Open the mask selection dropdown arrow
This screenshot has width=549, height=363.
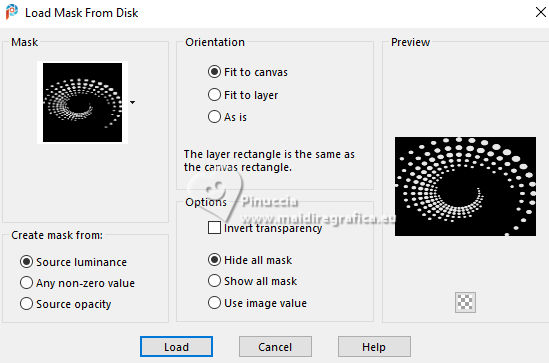pos(132,103)
